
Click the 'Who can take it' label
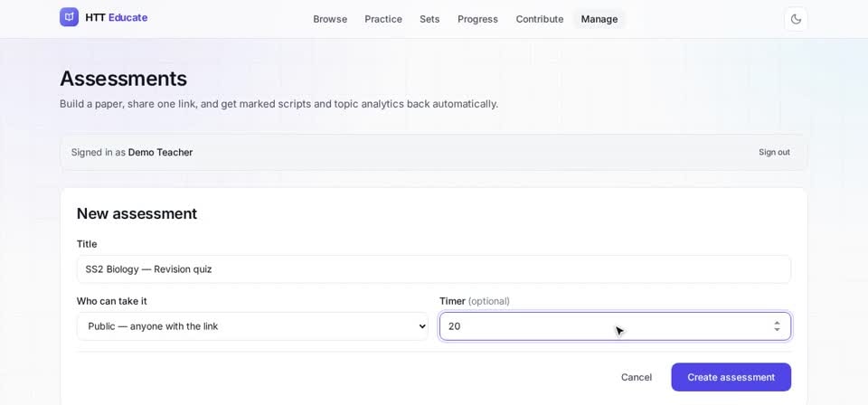[x=112, y=301]
